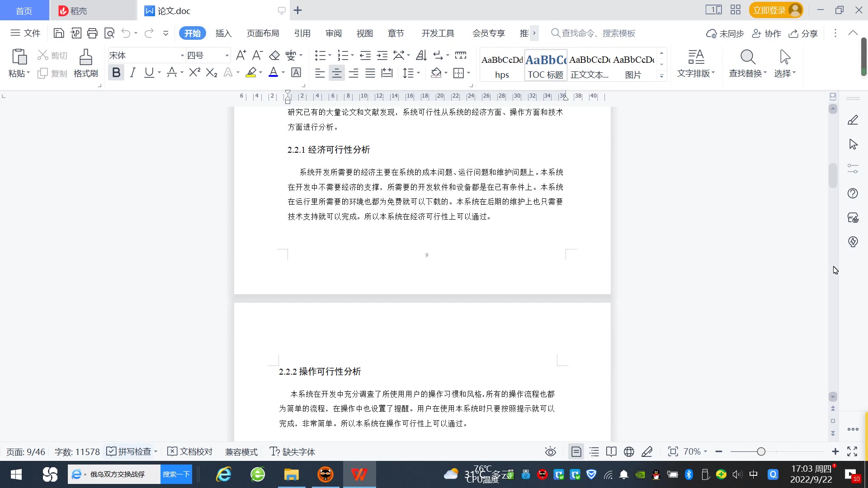The height and width of the screenshot is (488, 868).
Task: Open print preview icon
Action: click(109, 33)
